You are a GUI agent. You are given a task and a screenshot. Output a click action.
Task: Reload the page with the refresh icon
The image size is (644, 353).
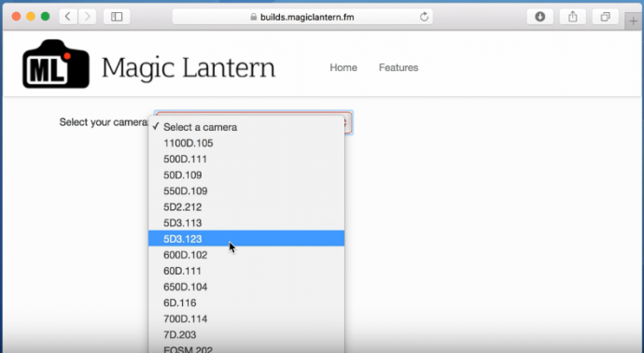425,17
